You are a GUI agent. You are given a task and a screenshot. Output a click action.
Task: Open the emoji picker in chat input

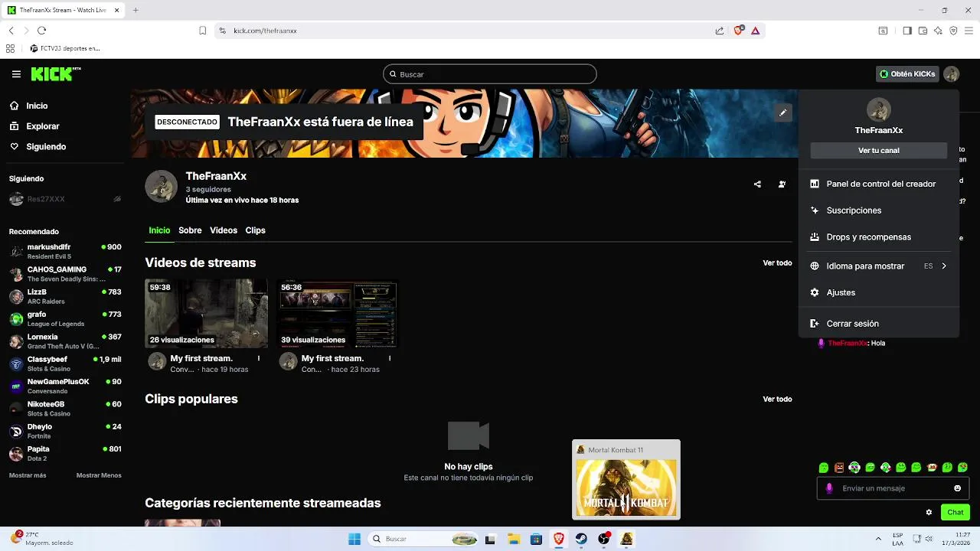(957, 488)
